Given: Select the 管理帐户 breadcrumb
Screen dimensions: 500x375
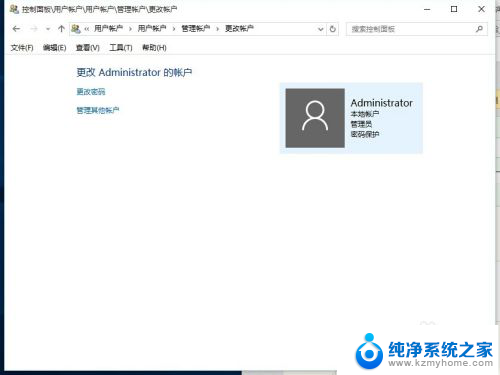Looking at the screenshot, I should pyautogui.click(x=196, y=29).
